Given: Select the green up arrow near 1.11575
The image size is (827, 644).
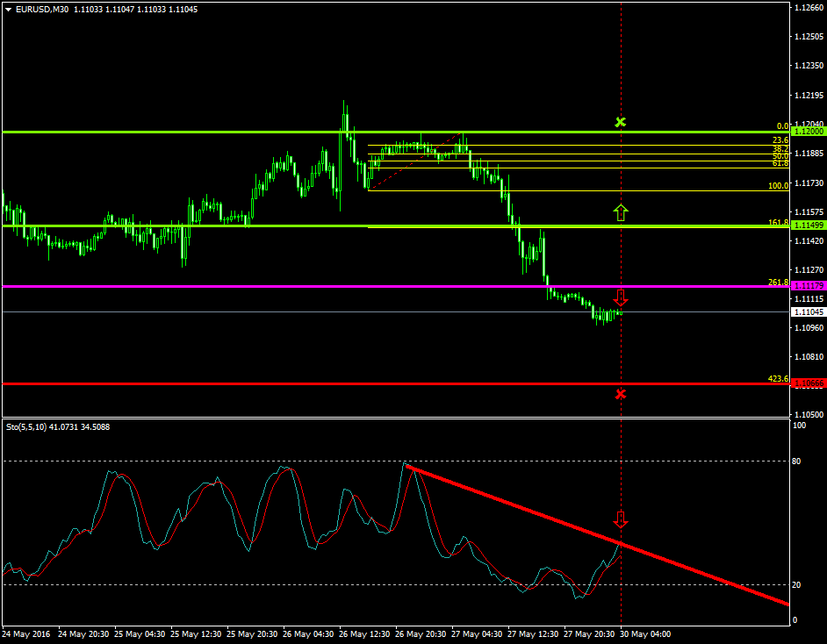Looking at the screenshot, I should (621, 211).
